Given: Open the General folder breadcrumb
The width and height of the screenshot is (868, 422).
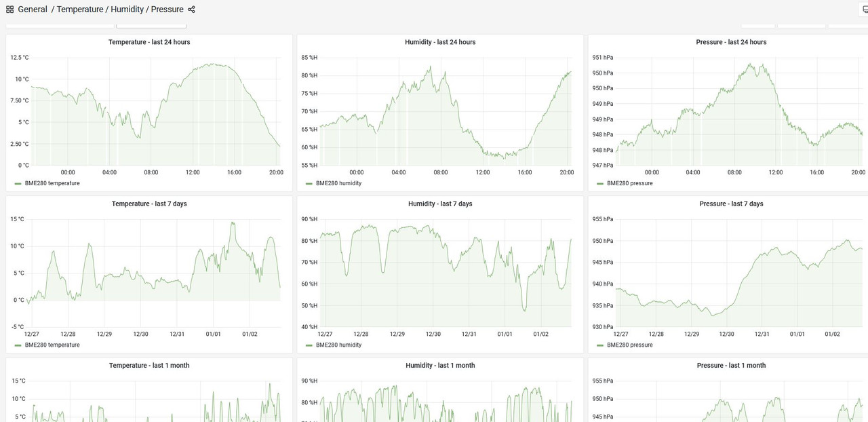Looking at the screenshot, I should 33,9.
